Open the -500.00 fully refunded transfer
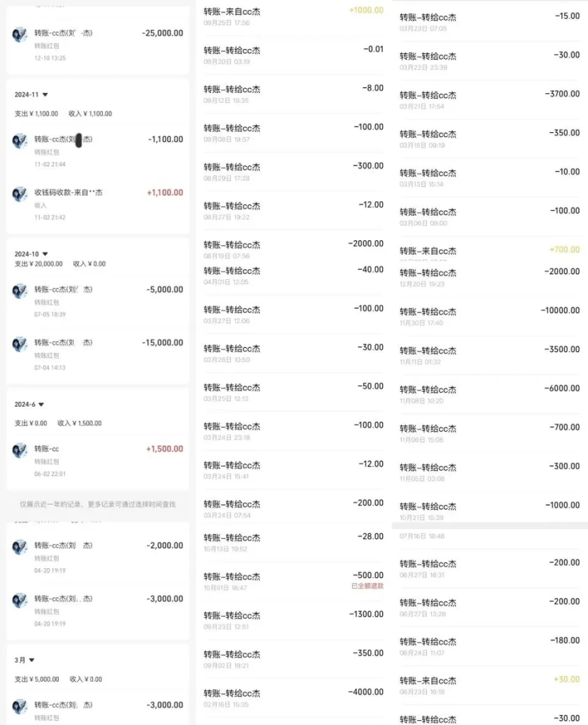This screenshot has height=725, width=588. 293,581
